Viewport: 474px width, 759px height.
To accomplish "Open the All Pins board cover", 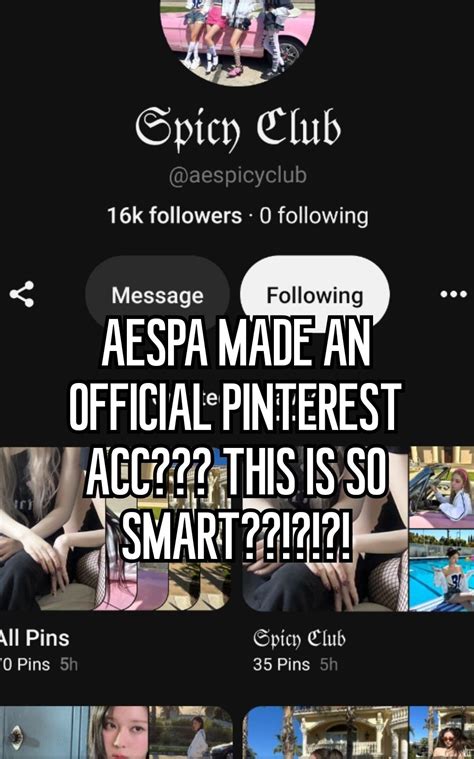I will [x=115, y=529].
